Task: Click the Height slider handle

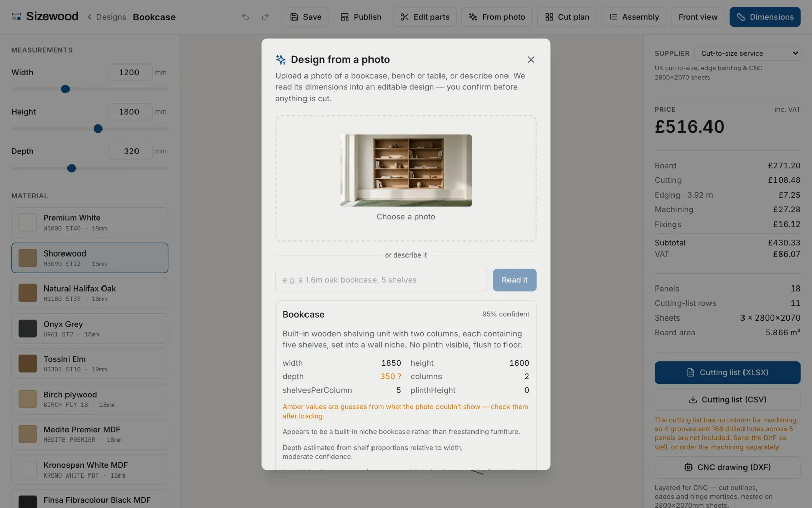Action: point(98,129)
